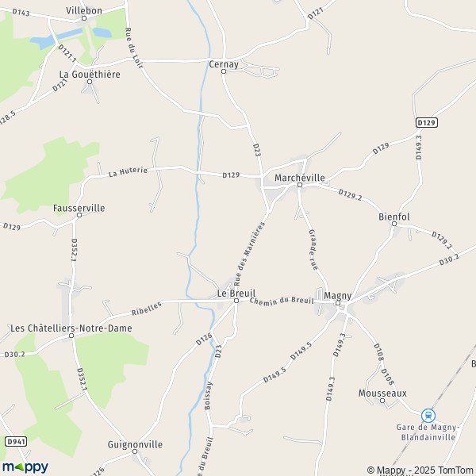Viewport: 476px width, 476px height.
Task: Click the Guignonville village label
Action: (135, 445)
